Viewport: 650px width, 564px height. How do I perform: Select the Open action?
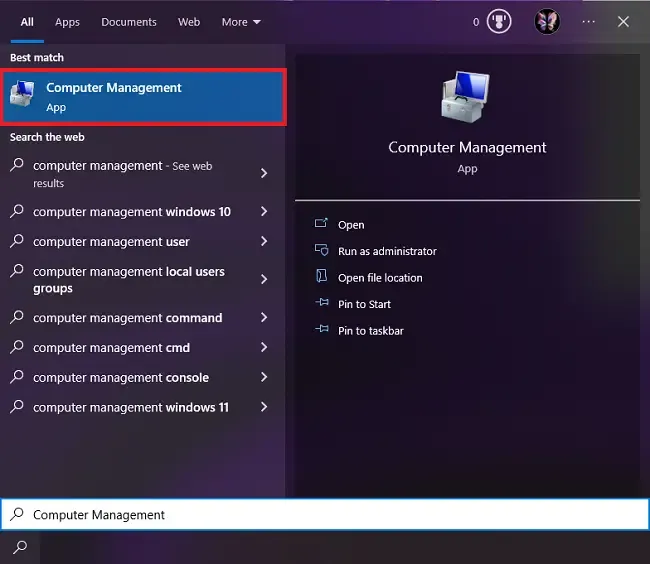coord(351,225)
